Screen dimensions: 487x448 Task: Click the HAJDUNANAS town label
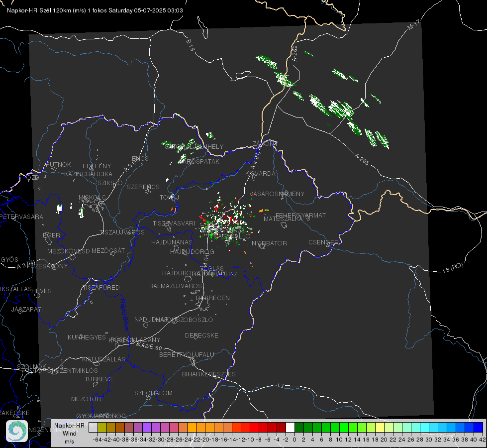point(172,242)
